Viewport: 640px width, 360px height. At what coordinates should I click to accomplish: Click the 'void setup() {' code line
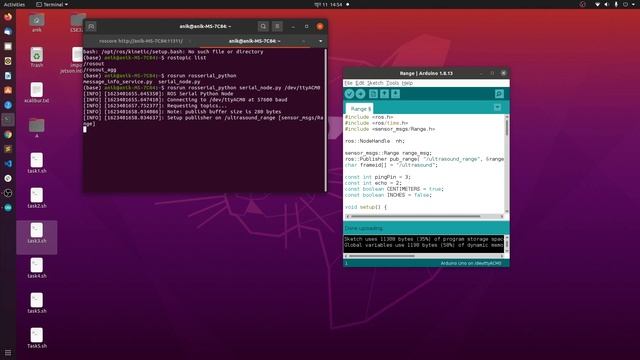pyautogui.click(x=365, y=207)
